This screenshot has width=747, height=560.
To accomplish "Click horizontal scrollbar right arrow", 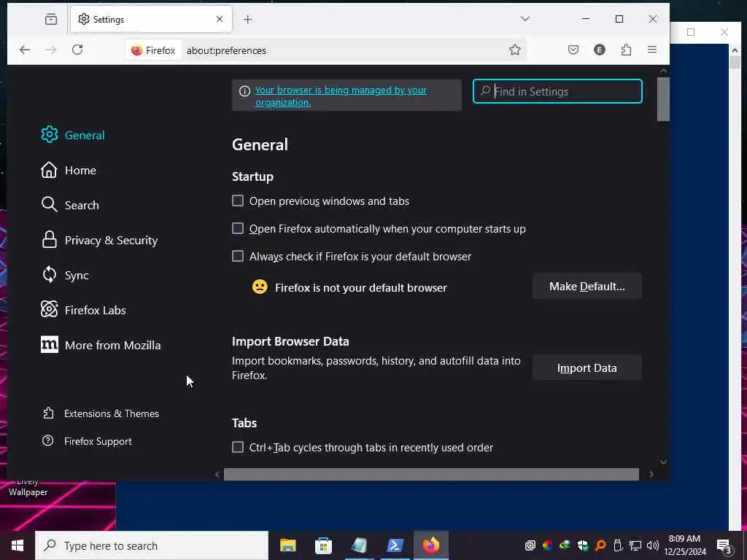I will (x=651, y=474).
